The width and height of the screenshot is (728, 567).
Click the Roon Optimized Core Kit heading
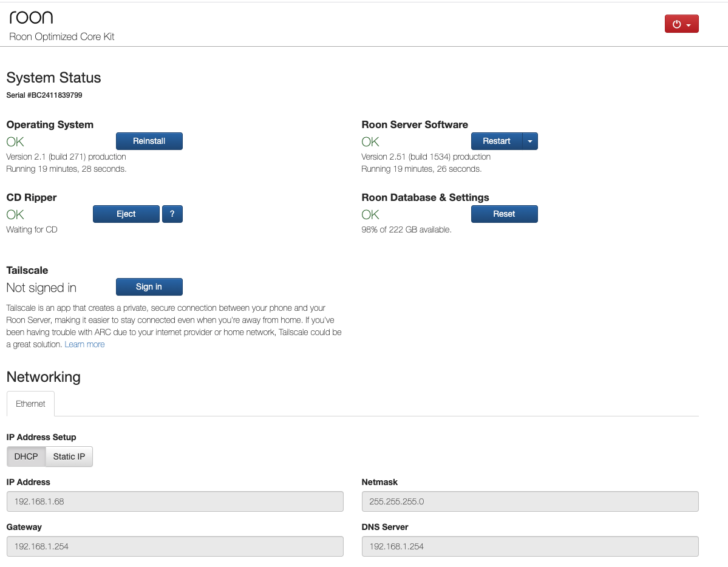[x=61, y=36]
